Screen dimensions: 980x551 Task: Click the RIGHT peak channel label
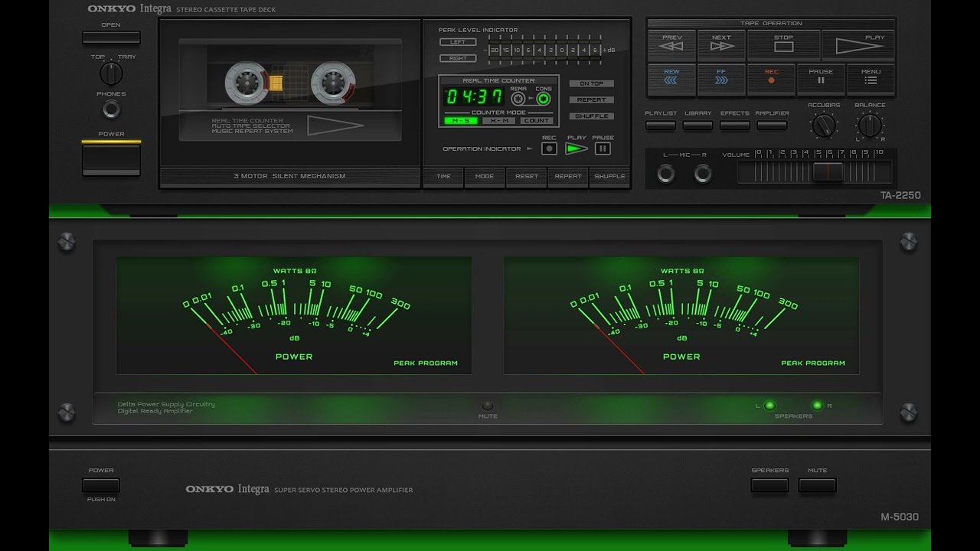point(458,58)
